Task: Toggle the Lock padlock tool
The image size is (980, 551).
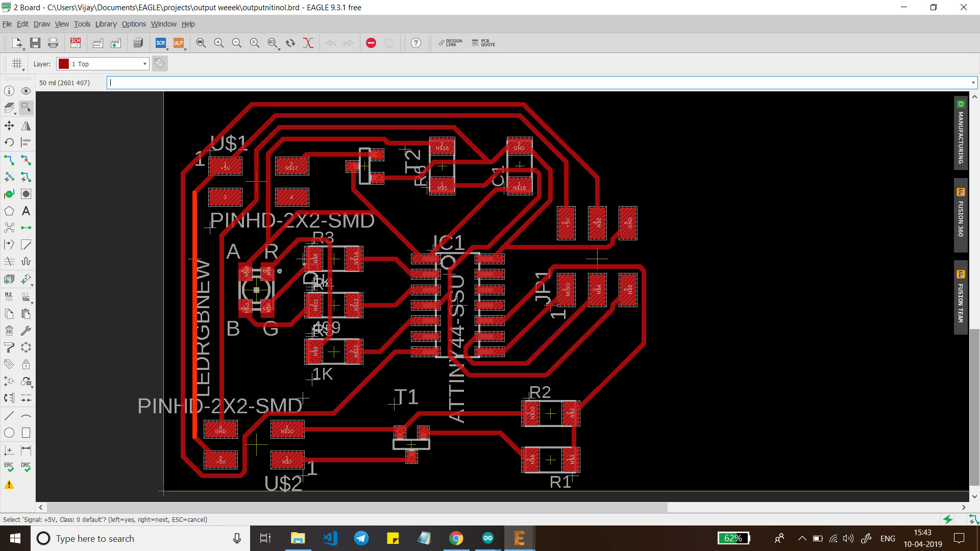Action: tap(26, 364)
